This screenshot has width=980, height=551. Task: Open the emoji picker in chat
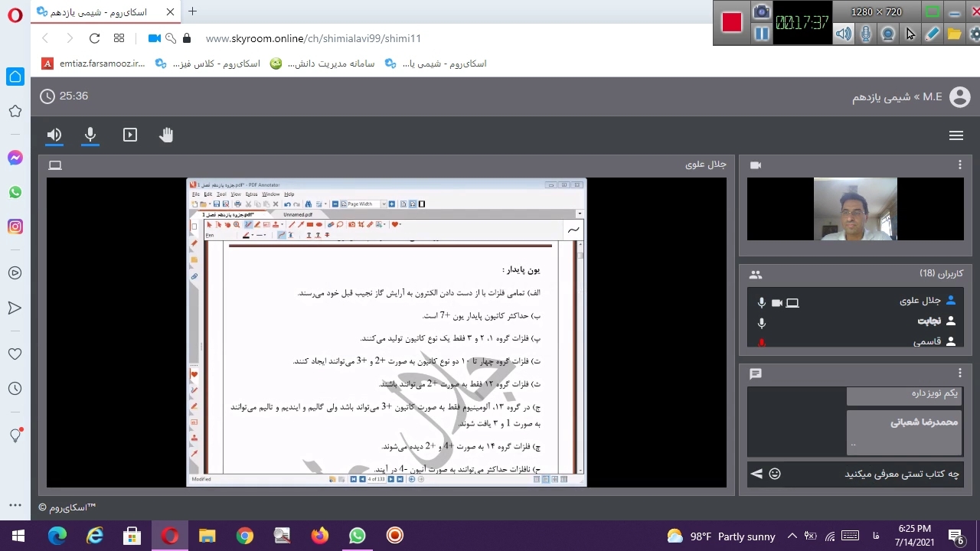coord(775,474)
